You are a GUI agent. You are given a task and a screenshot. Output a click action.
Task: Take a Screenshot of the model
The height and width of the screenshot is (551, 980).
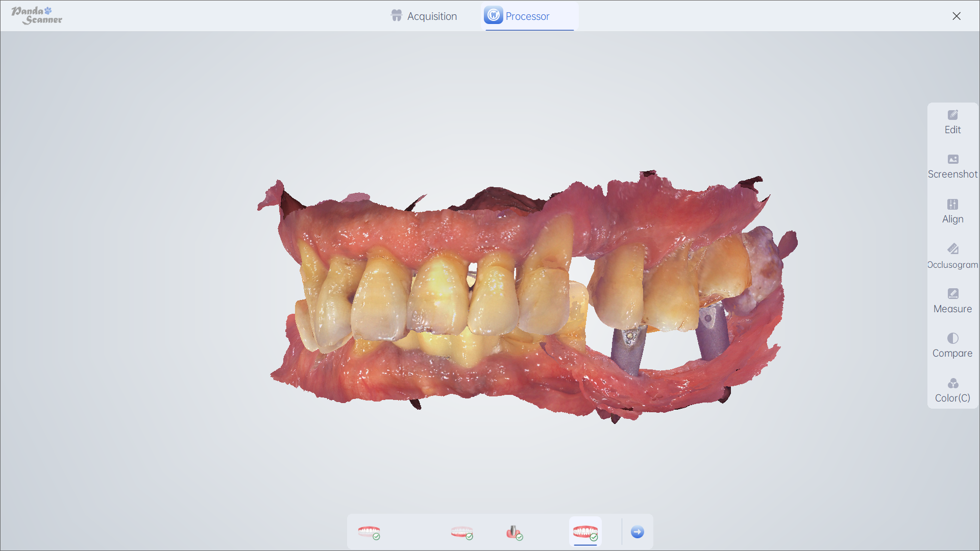952,167
